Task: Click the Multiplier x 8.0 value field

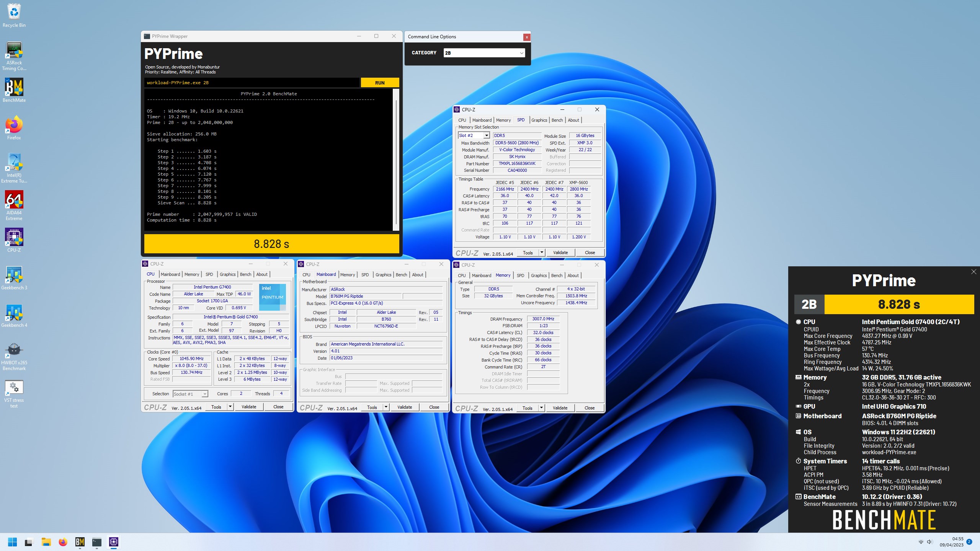Action: (191, 365)
